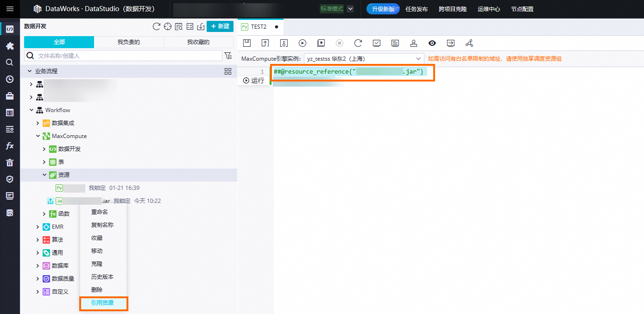Open 运维中心 in top navigation
This screenshot has height=314, width=644.
489,9
